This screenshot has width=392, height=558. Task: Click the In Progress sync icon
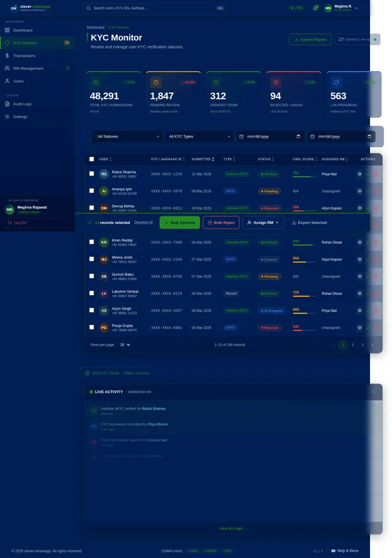(336, 82)
